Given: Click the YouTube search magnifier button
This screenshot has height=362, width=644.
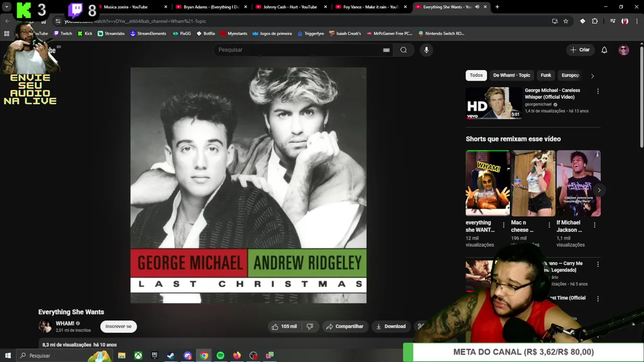Looking at the screenshot, I should tap(404, 50).
